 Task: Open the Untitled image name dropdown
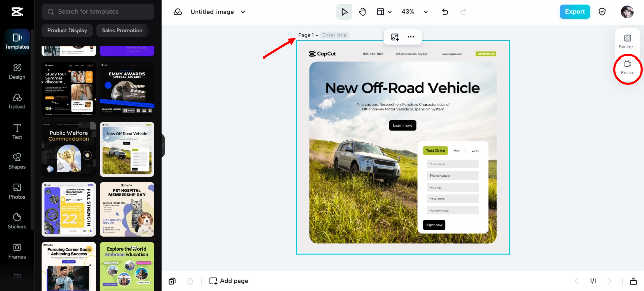pos(218,12)
